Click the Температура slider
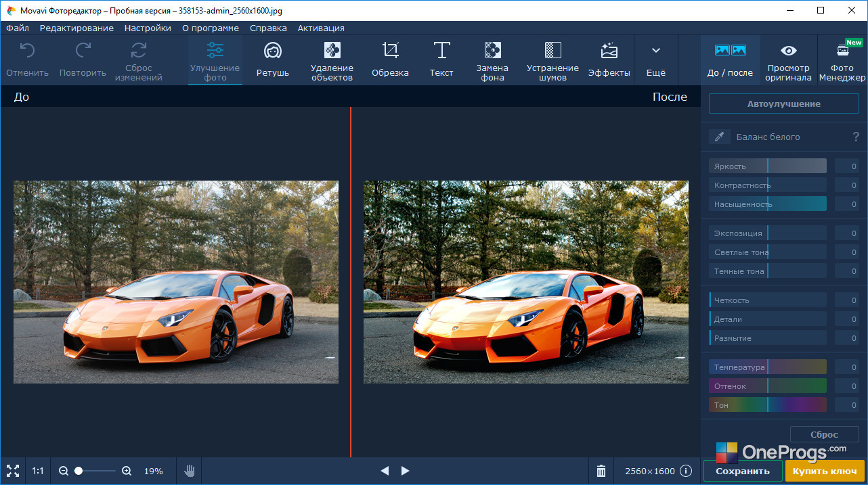868x485 pixels. tap(768, 367)
